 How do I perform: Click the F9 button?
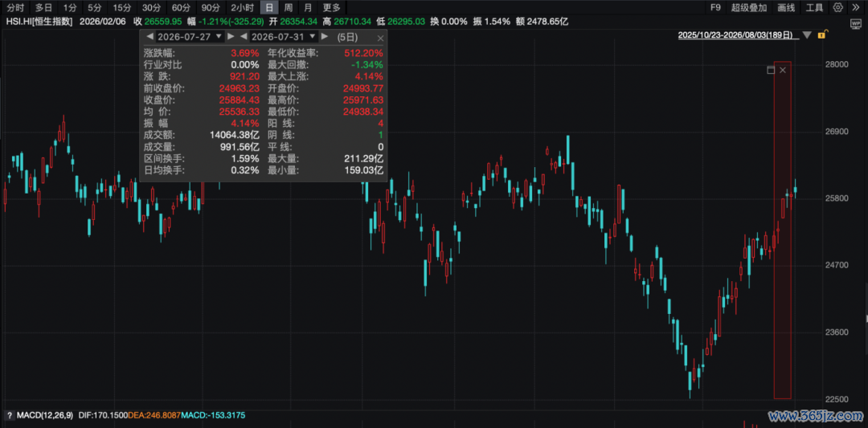[x=716, y=8]
